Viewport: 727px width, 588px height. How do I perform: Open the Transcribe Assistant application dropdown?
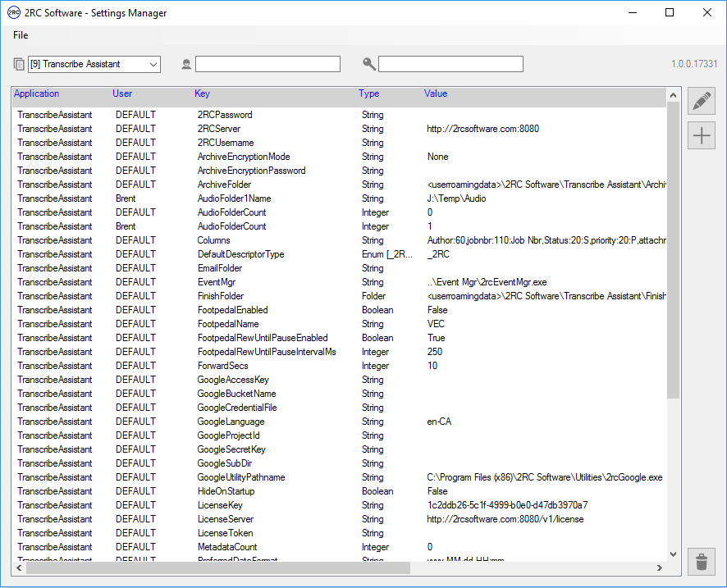94,65
